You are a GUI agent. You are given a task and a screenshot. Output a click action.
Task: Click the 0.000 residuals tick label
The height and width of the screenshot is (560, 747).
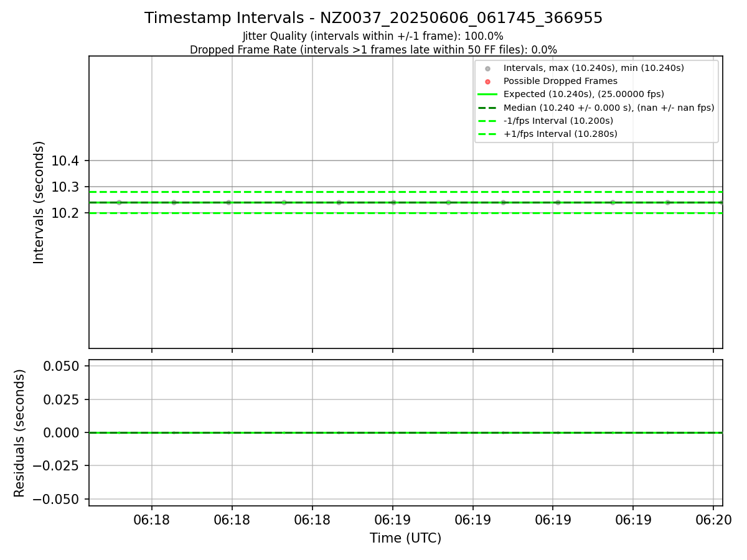[61, 432]
